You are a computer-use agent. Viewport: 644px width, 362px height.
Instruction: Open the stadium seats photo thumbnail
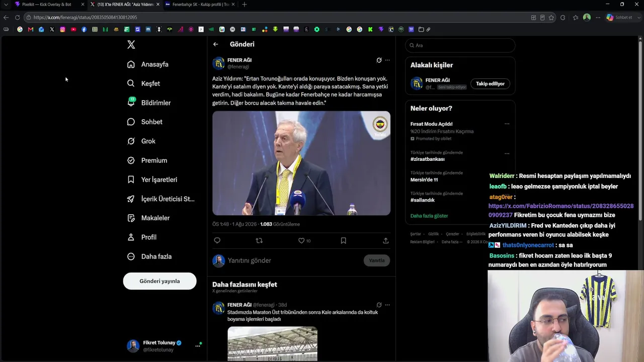[272, 344]
